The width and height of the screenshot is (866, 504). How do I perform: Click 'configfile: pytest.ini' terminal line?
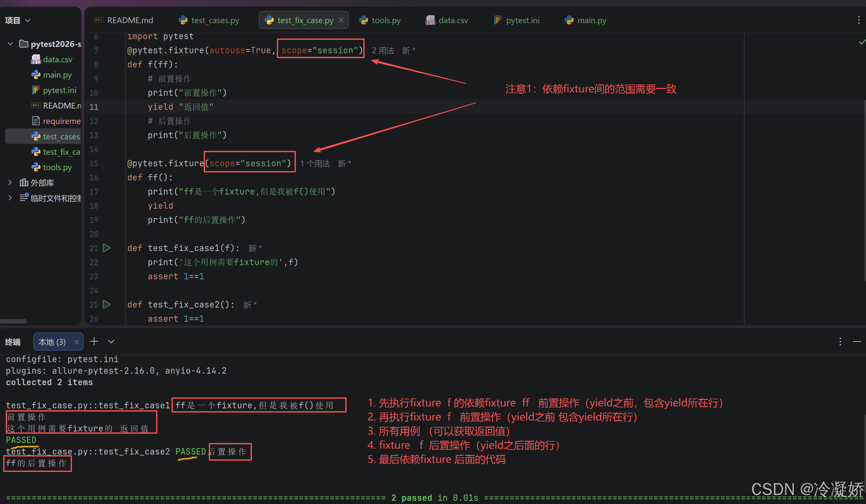[62, 359]
